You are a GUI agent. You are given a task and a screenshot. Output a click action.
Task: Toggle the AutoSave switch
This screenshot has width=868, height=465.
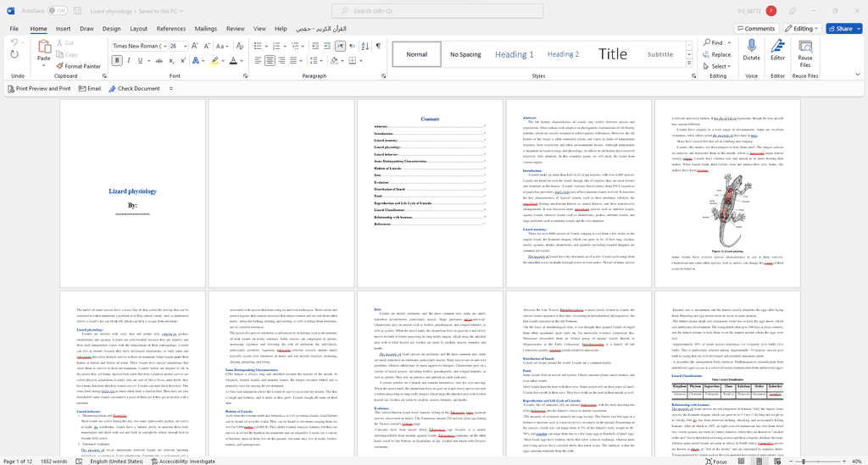[57, 10]
